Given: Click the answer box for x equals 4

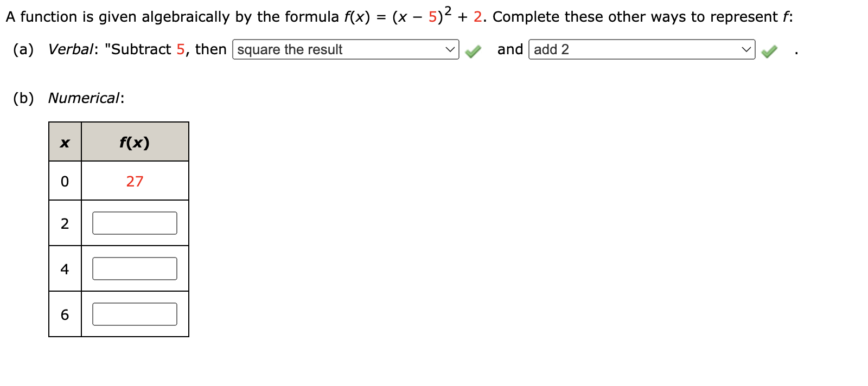Looking at the screenshot, I should (135, 268).
